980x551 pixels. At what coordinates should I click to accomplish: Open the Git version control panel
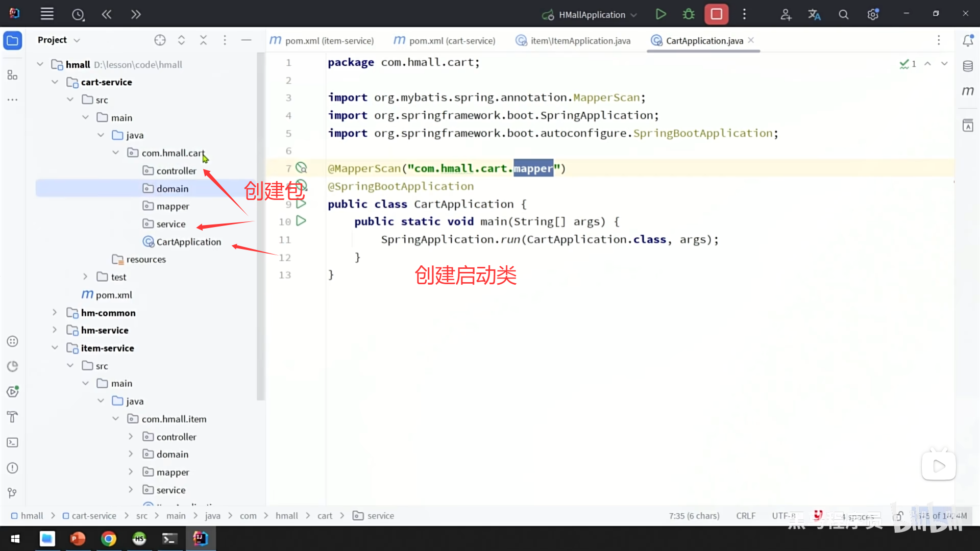click(13, 493)
